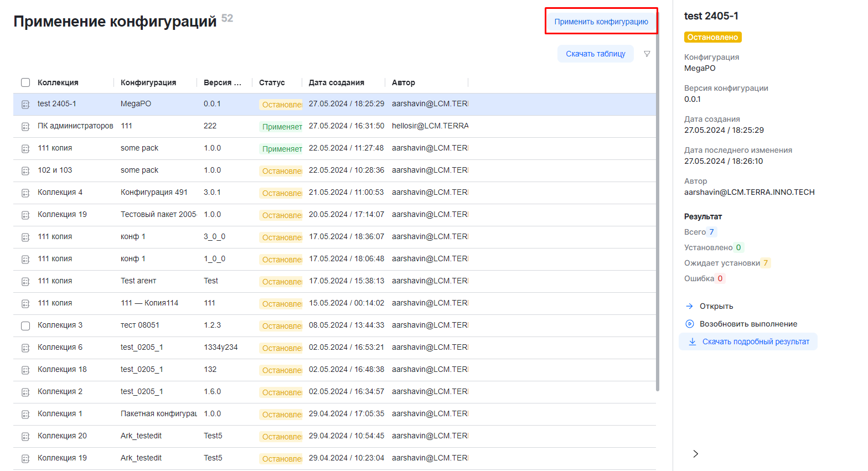Toggle the select-all checkbox in header
868x471 pixels.
pos(25,82)
